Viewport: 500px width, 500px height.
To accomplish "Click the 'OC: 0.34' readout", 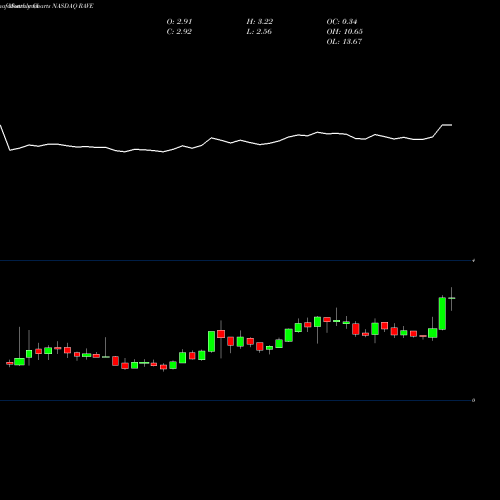I will tap(342, 22).
